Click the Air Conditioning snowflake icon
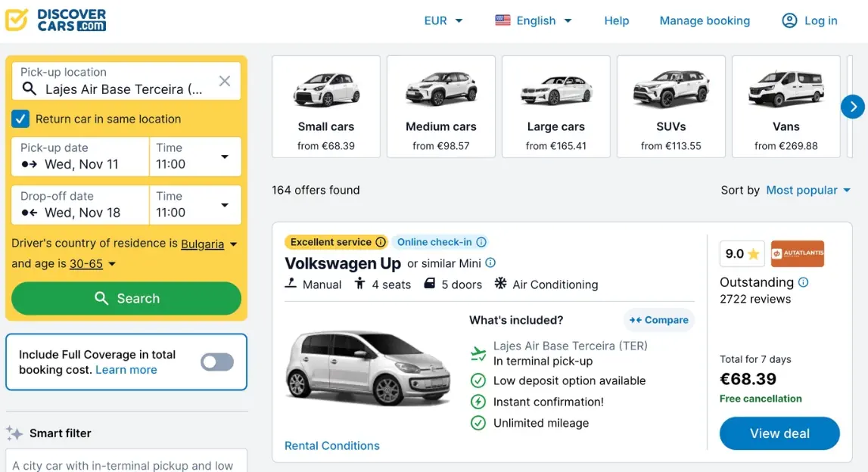868x472 pixels. (x=500, y=284)
